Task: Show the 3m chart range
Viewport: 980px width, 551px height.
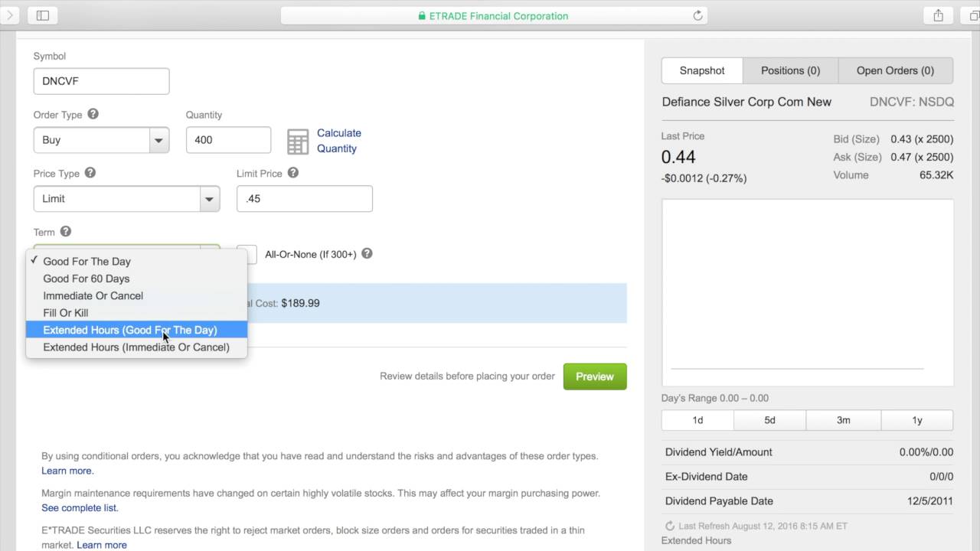Action: point(843,420)
